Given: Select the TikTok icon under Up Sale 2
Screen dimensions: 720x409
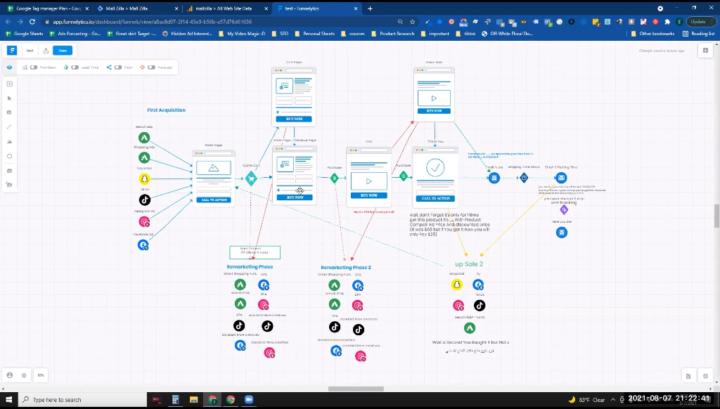Looking at the screenshot, I should pyautogui.click(x=479, y=305).
